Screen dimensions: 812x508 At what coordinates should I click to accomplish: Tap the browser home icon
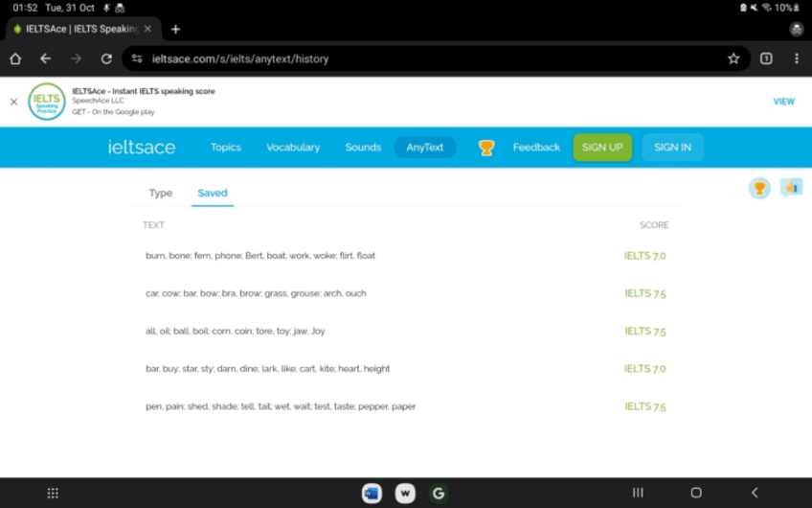(15, 58)
